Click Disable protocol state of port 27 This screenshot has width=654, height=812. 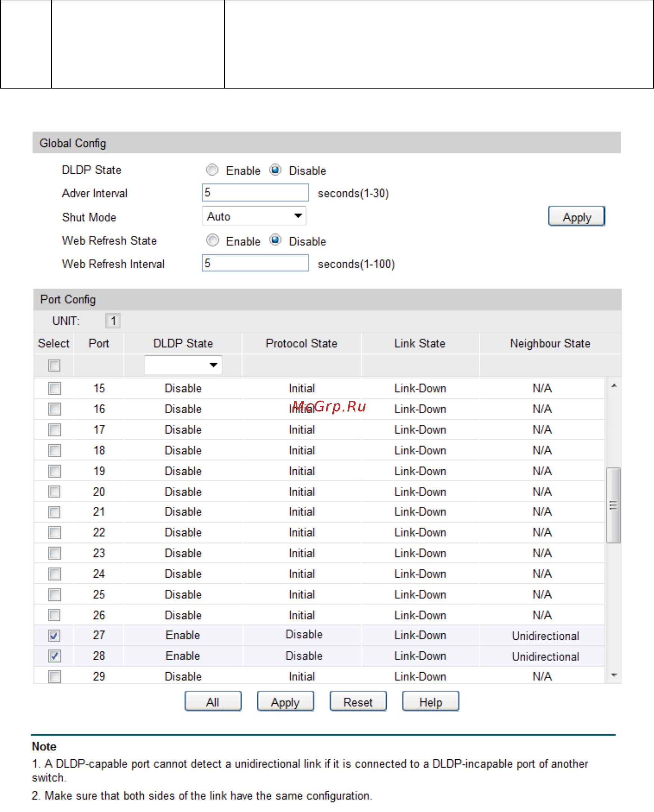click(304, 635)
